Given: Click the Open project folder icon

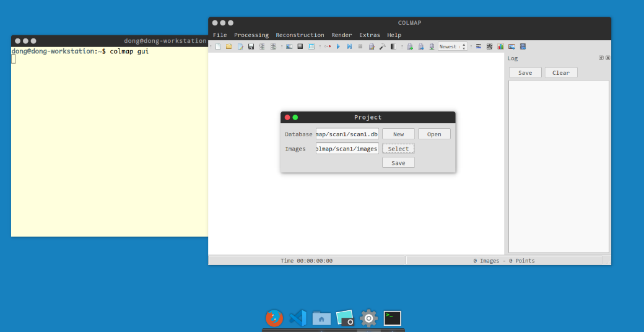Looking at the screenshot, I should (228, 46).
